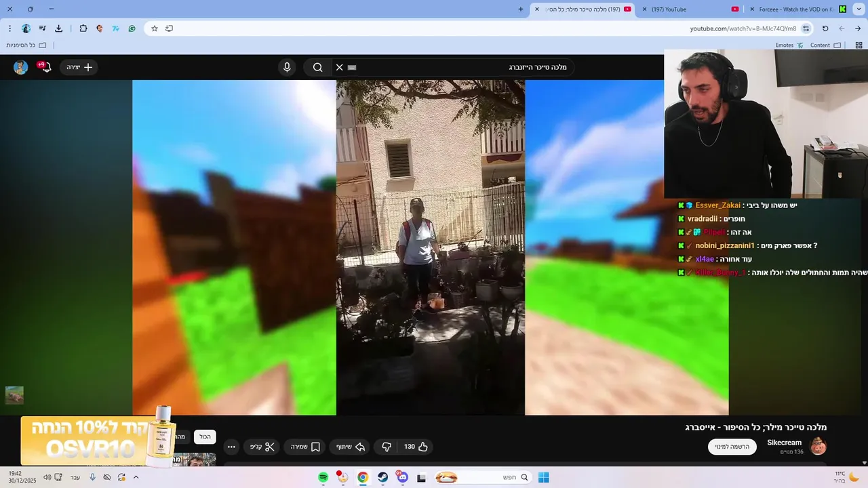Open Discord from the taskbar

tap(402, 477)
